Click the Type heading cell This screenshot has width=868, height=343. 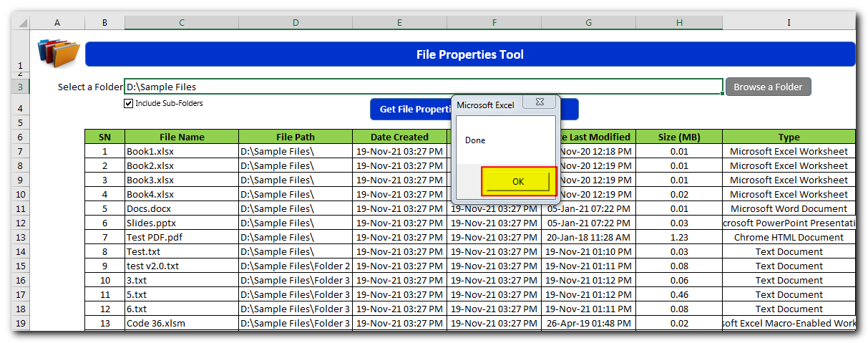(789, 137)
